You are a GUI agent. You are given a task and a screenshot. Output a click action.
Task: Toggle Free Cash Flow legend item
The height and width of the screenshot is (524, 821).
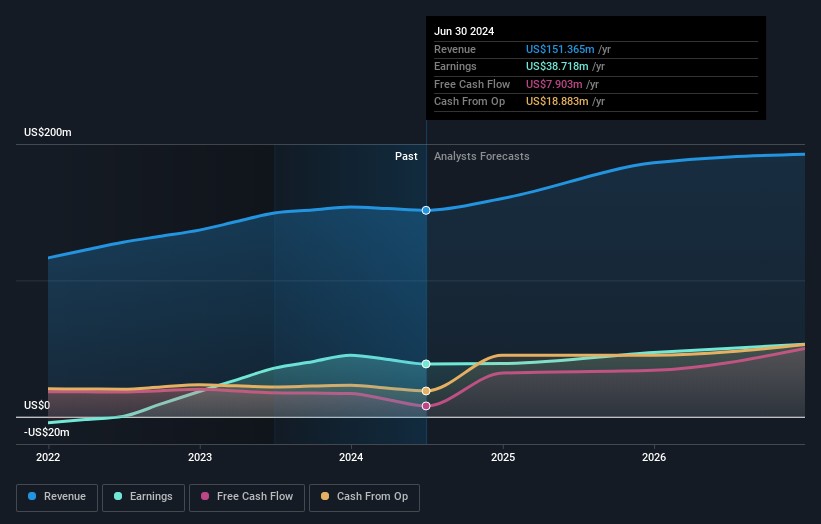247,497
